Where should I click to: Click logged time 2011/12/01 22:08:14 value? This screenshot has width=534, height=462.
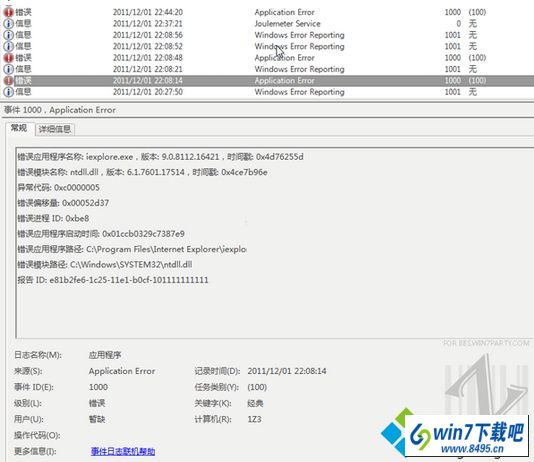(287, 371)
